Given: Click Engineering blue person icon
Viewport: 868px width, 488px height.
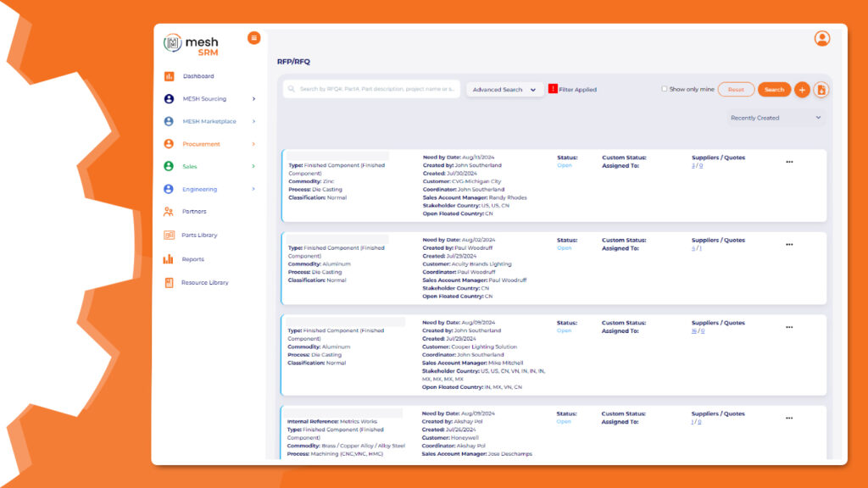Looking at the screenshot, I should pos(169,189).
